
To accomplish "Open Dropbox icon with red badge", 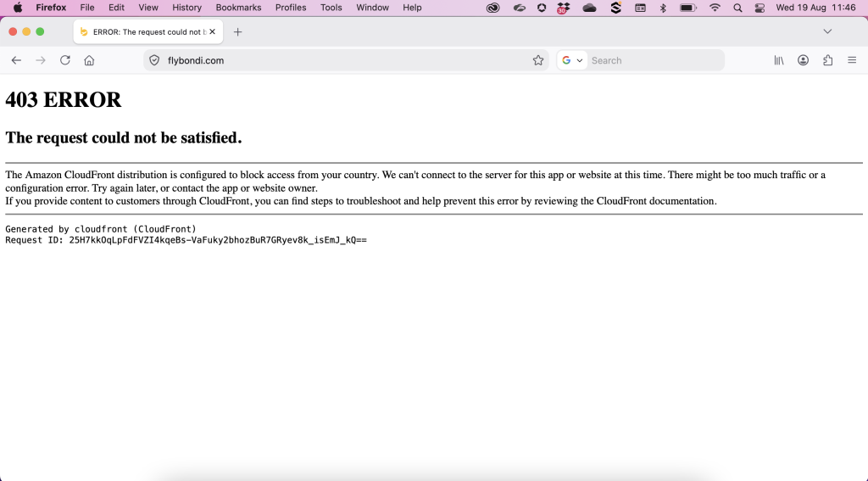I will pos(564,8).
